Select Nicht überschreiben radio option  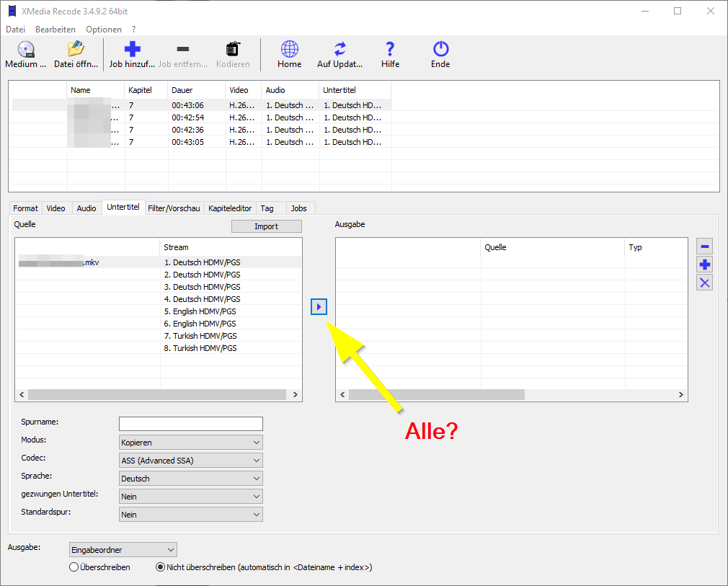[x=160, y=567]
